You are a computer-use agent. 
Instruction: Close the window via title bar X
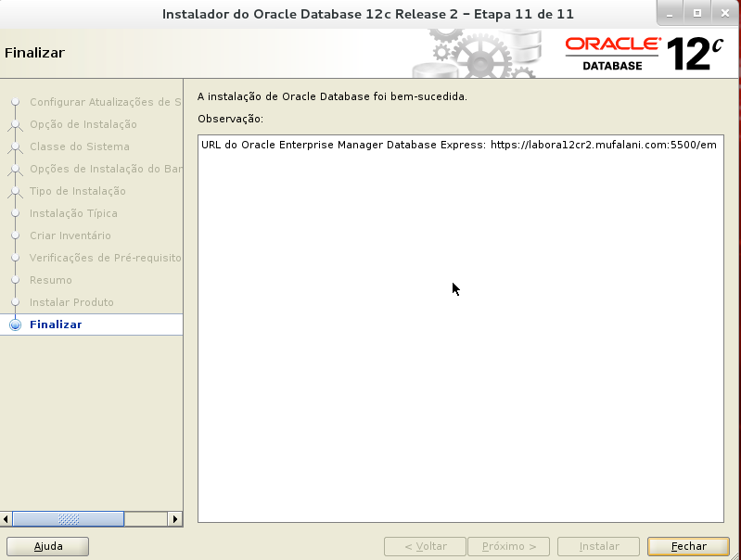[x=725, y=14]
